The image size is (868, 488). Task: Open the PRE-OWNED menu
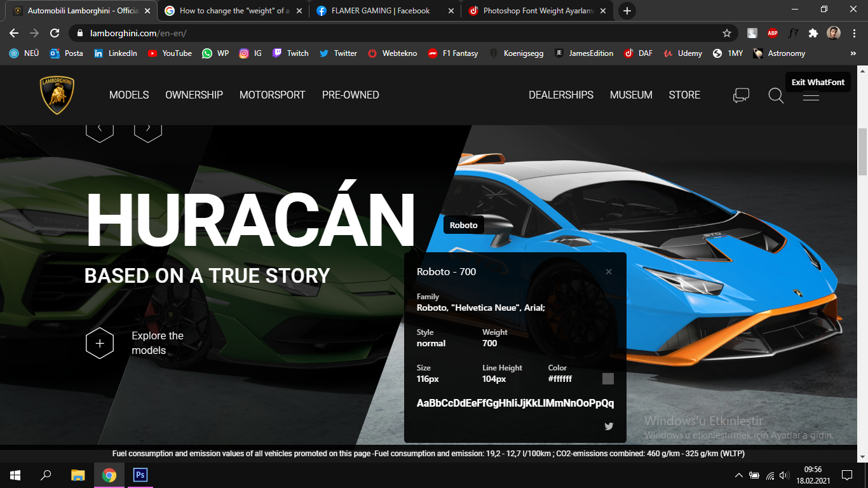point(350,95)
